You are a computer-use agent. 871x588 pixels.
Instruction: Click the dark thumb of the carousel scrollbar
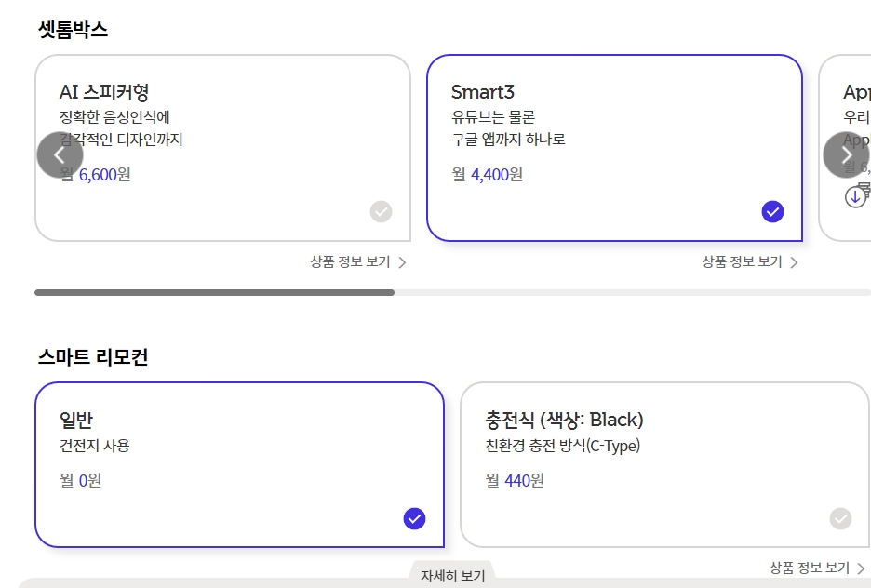214,292
